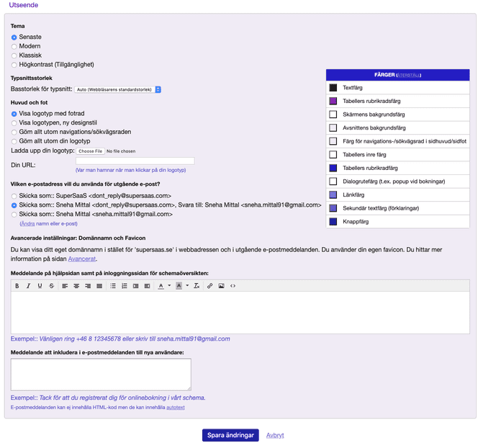Click the new users email message textarea
The width and height of the screenshot is (483, 448).
point(101,375)
